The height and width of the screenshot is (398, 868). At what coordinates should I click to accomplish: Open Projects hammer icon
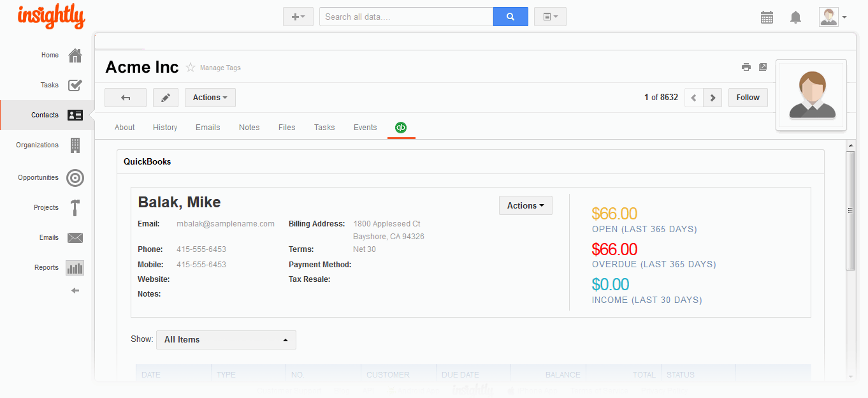tap(75, 208)
